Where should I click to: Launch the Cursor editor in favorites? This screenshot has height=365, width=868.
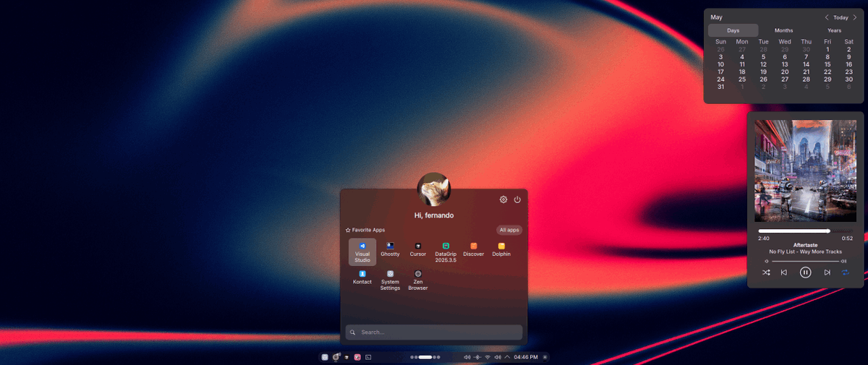pyautogui.click(x=418, y=250)
